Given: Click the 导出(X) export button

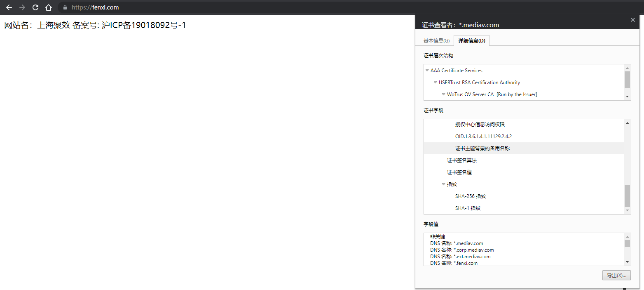Looking at the screenshot, I should point(616,275).
